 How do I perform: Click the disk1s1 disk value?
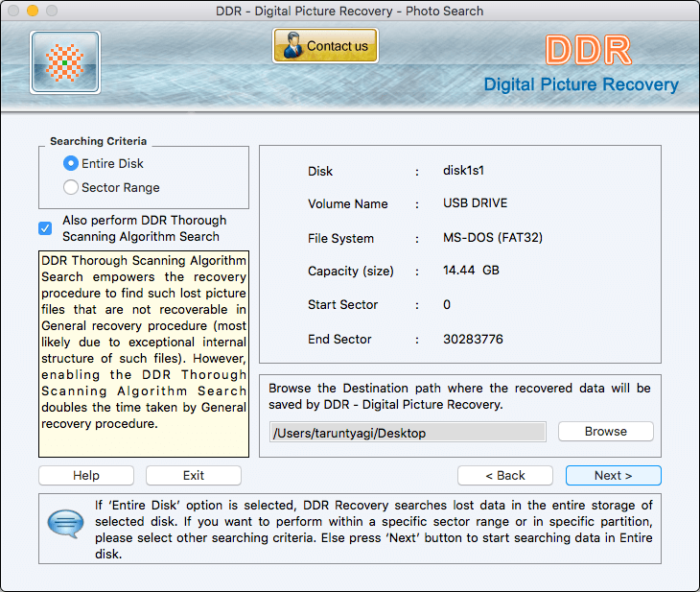point(463,170)
